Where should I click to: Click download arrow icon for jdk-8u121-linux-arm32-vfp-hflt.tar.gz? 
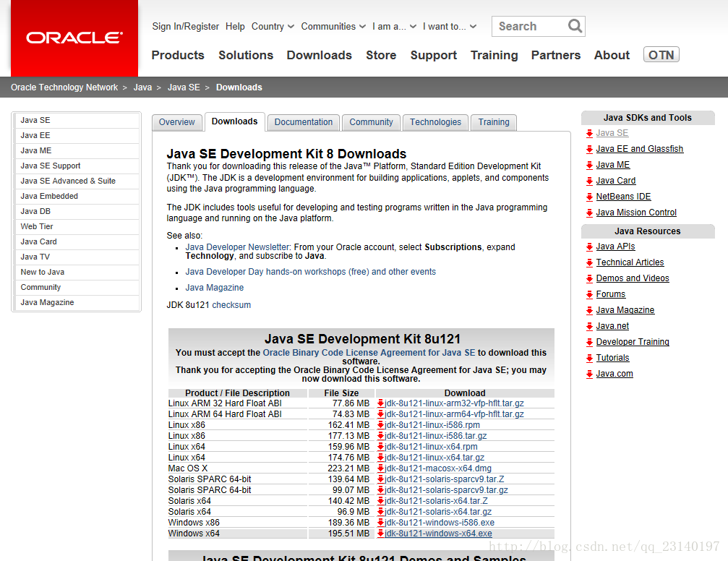[x=381, y=403]
